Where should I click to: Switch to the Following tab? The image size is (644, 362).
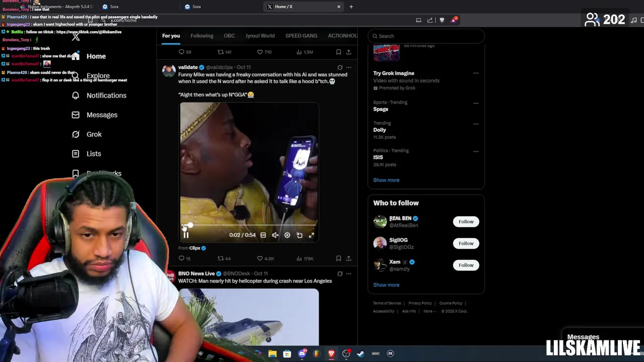[202, 36]
